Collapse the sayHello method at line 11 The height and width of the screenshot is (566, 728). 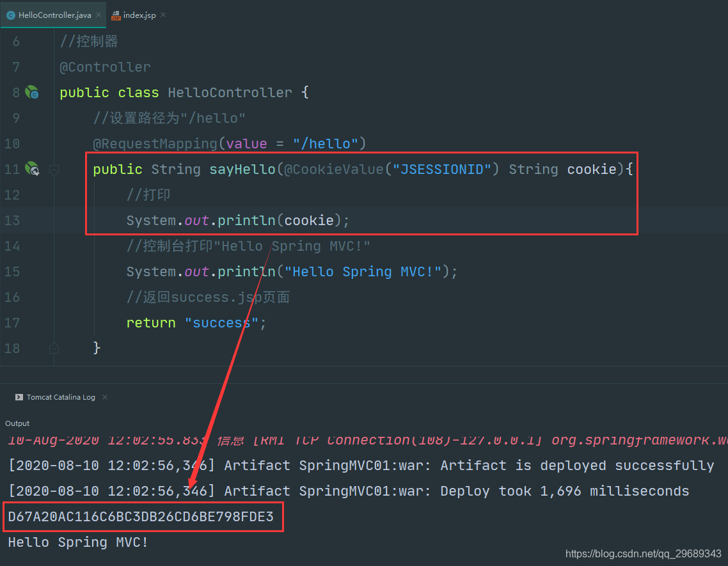[54, 169]
